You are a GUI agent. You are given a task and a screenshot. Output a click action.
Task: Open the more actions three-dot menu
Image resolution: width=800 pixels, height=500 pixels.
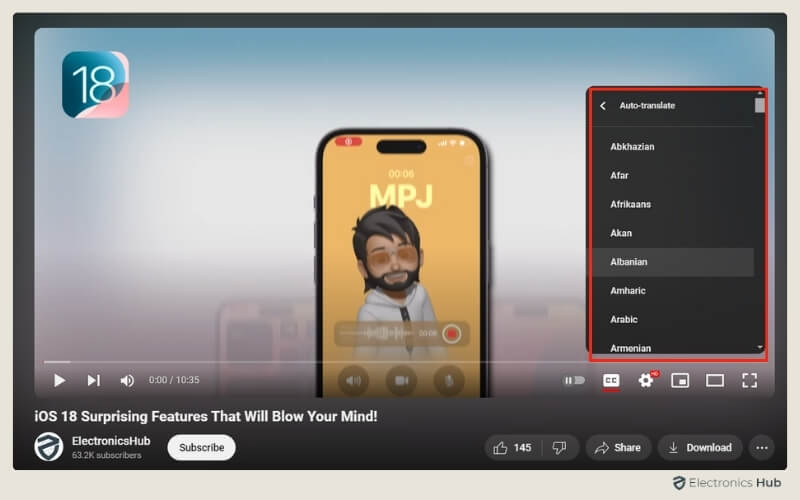(x=762, y=448)
